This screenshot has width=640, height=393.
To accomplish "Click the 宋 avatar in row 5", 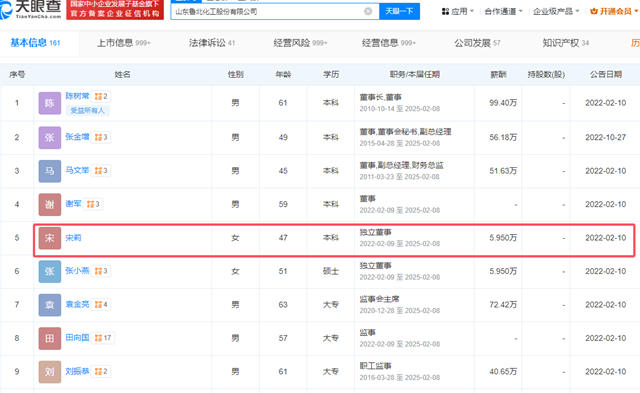I will (50, 238).
